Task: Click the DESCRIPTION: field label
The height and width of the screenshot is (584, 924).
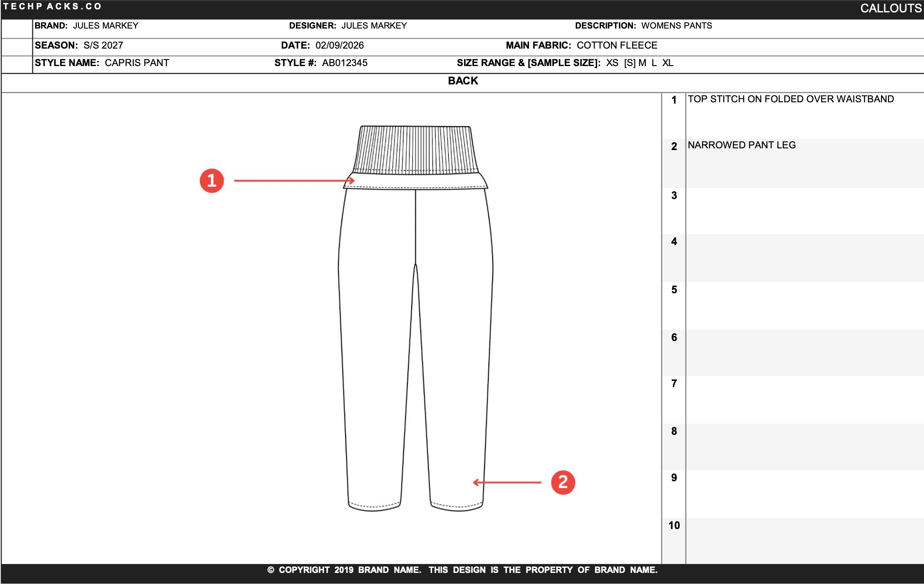Action: [606, 26]
